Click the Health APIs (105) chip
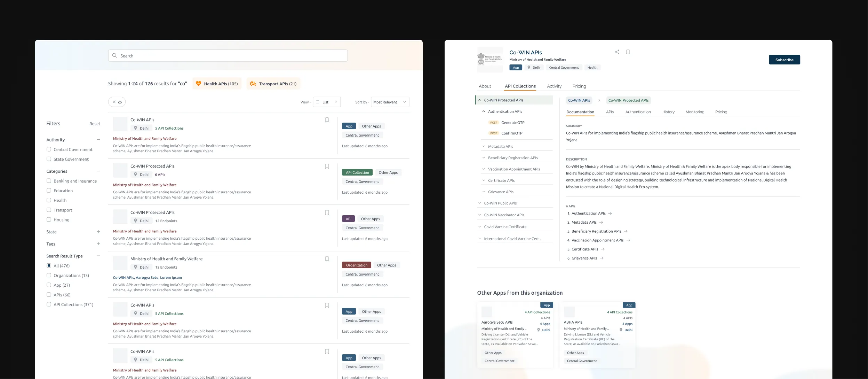This screenshot has height=379, width=868. coord(217,84)
